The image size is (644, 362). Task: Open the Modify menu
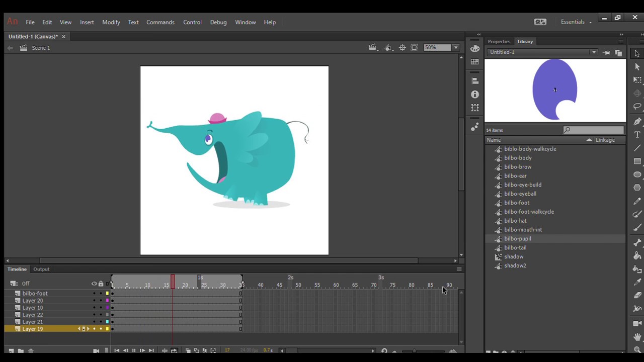(x=111, y=22)
